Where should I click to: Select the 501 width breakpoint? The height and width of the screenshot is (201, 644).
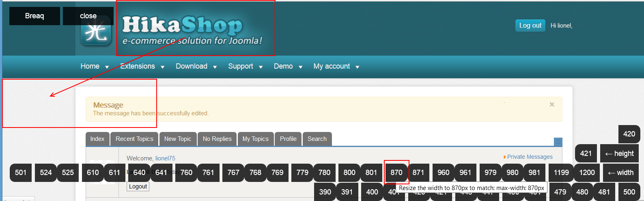pyautogui.click(x=21, y=173)
